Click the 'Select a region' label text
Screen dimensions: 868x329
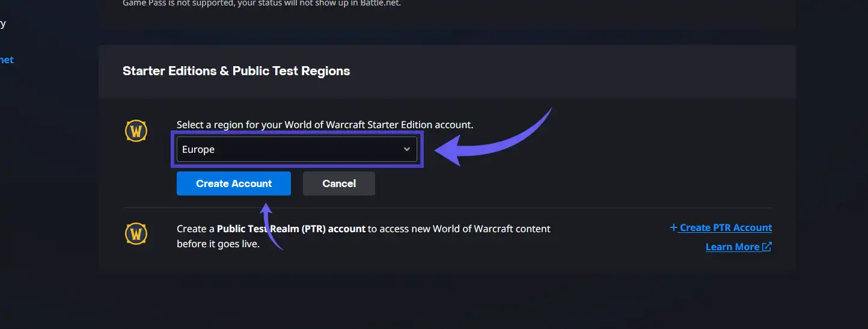click(325, 125)
